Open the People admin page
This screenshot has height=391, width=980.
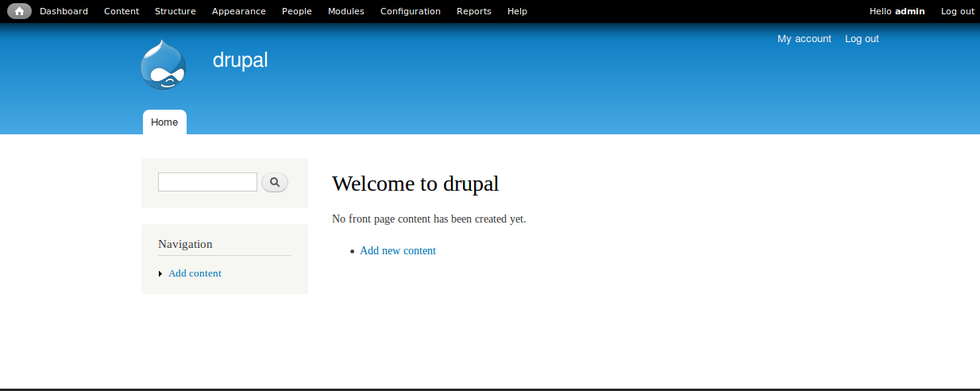(297, 11)
